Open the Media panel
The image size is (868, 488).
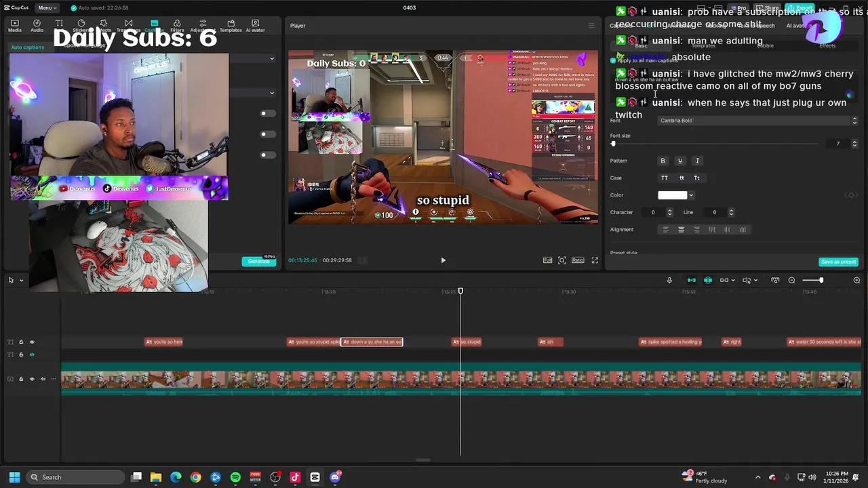[x=14, y=26]
